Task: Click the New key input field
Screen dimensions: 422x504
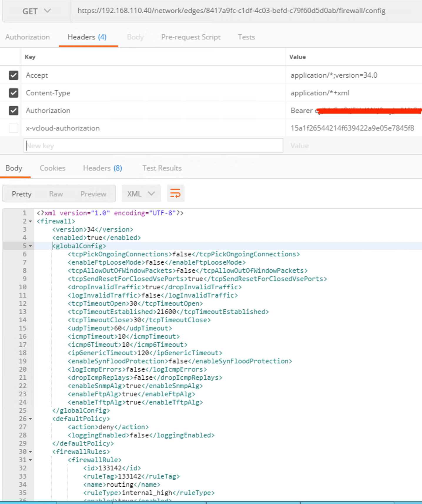Action: (x=153, y=146)
